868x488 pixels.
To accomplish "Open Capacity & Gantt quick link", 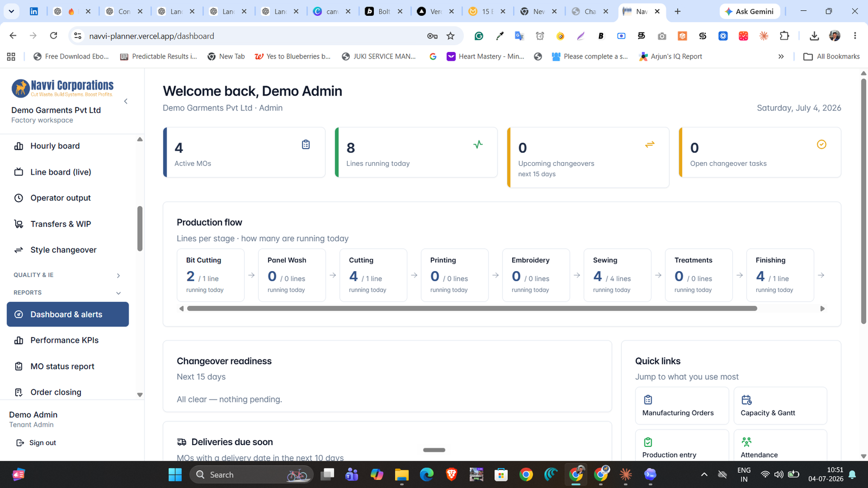I will [780, 406].
